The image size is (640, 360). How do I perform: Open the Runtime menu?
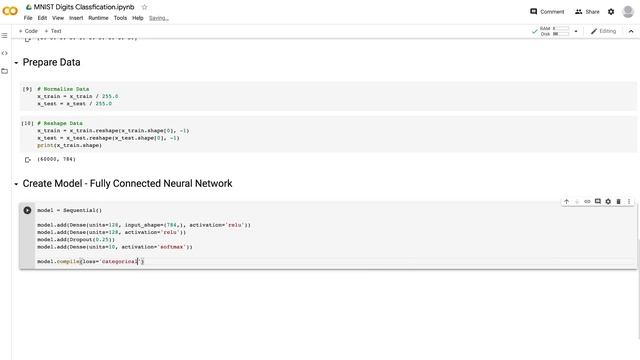click(x=98, y=18)
